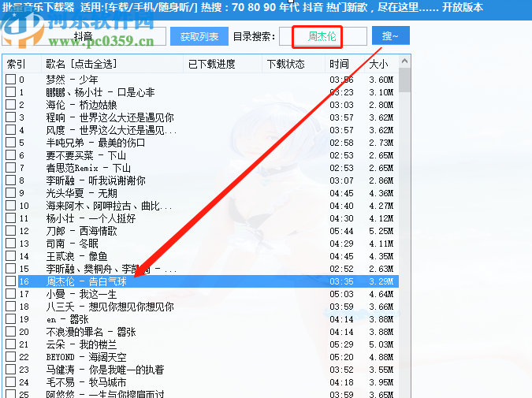Select song text 海伦 - 桥边姑娘
Screen dimensions: 532x398
pyautogui.click(x=81, y=105)
